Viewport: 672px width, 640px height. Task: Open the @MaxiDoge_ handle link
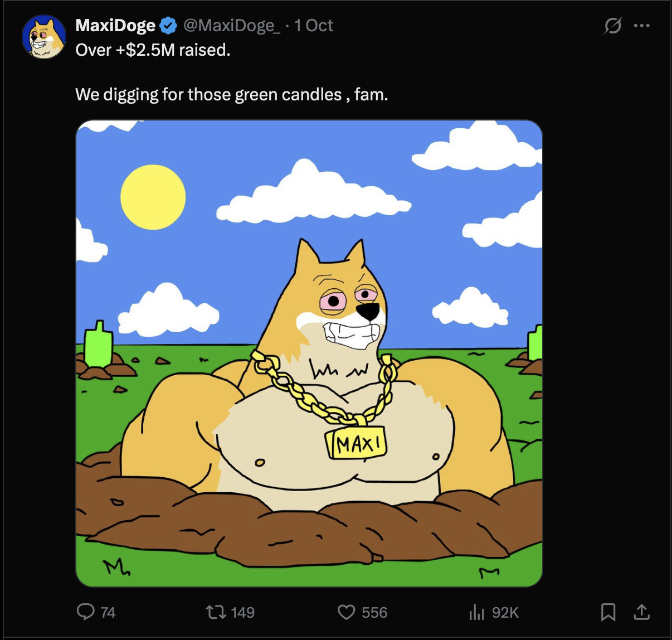click(x=231, y=26)
